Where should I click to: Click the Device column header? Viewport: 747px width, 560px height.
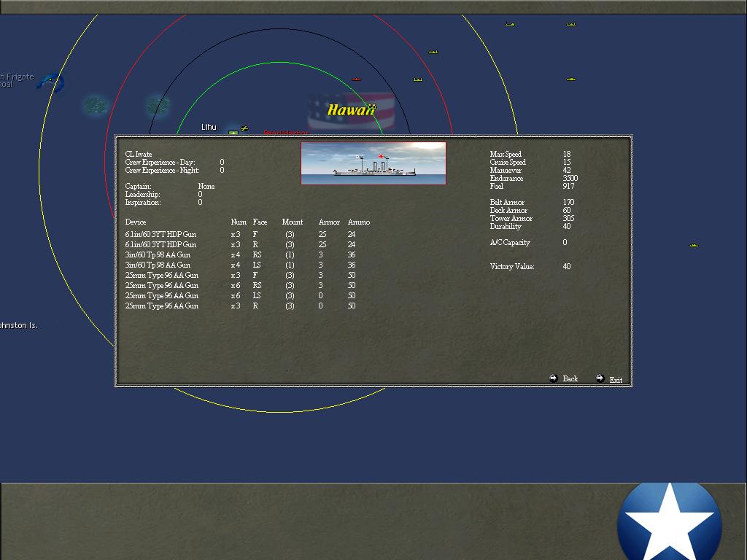[x=136, y=222]
